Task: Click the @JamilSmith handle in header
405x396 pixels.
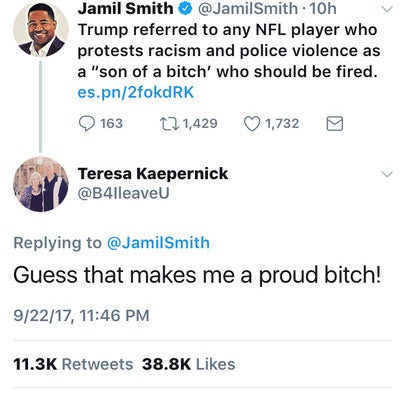Action: point(248,8)
